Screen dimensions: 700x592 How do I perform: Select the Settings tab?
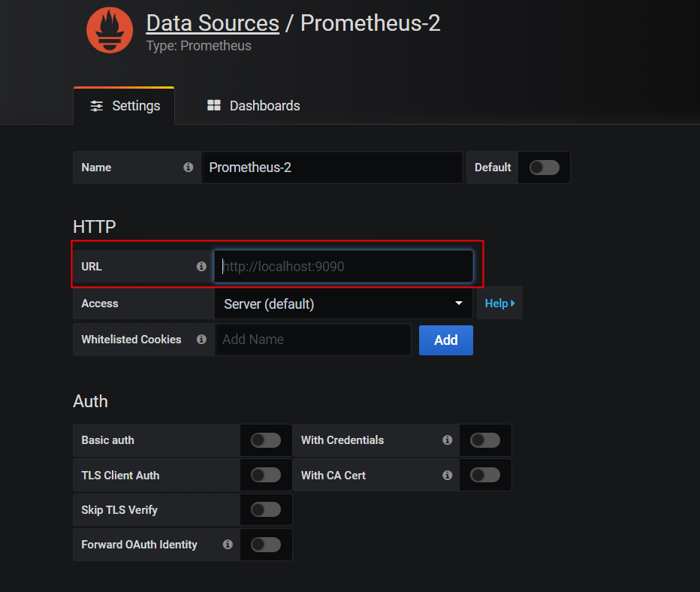click(125, 106)
